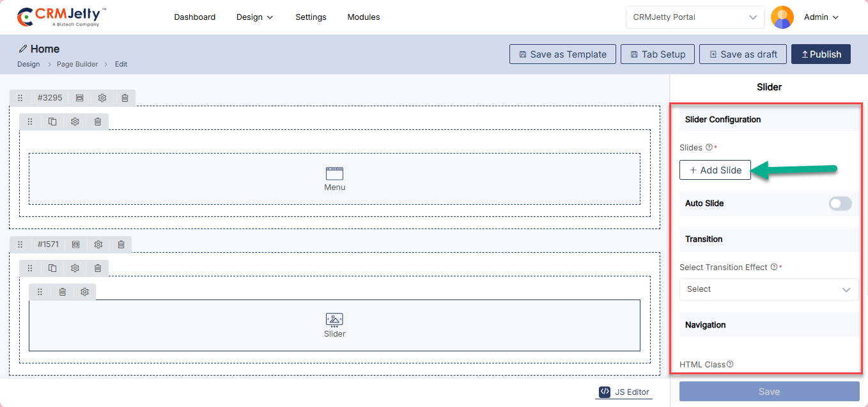The width and height of the screenshot is (868, 407).
Task: Click the help icon next to Slides
Action: [x=709, y=147]
